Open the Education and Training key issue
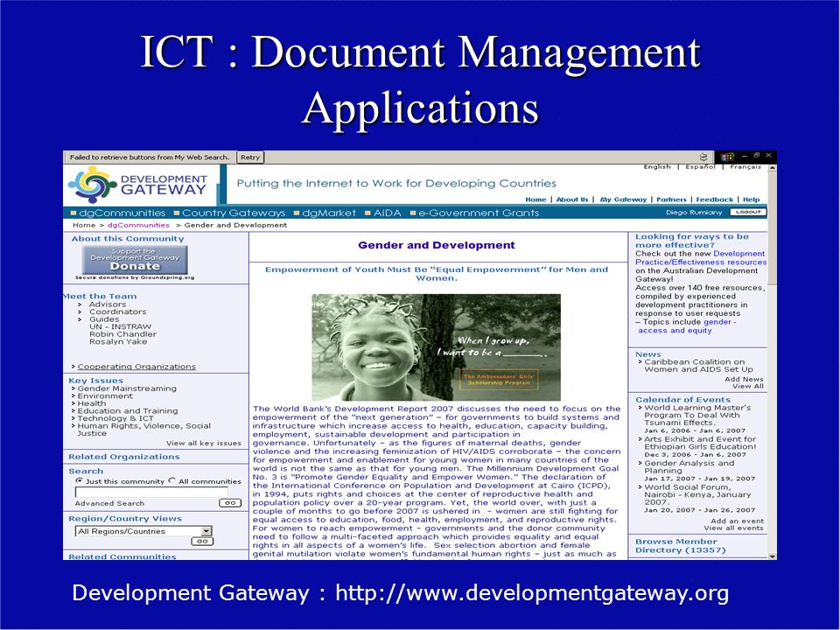This screenshot has width=840, height=630. 128,411
